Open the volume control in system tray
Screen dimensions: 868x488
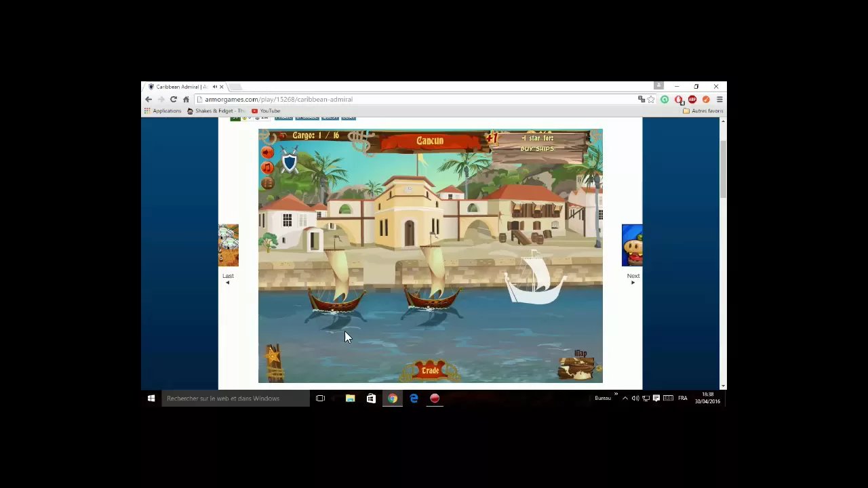[635, 399]
